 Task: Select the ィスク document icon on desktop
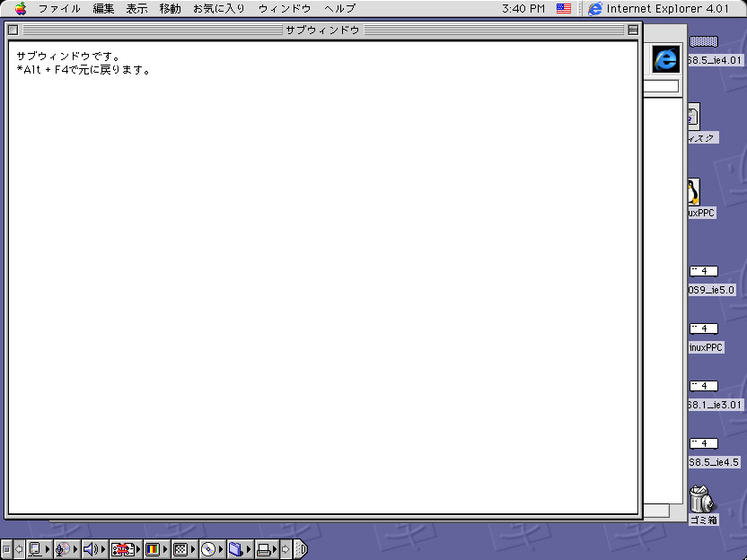[x=694, y=118]
